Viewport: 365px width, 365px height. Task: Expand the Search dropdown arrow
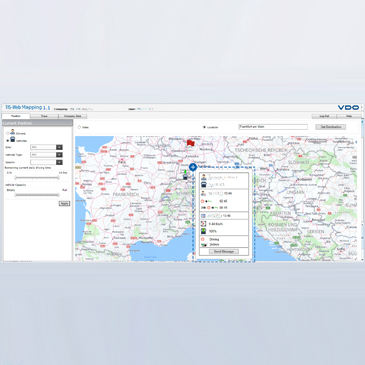coord(59,162)
